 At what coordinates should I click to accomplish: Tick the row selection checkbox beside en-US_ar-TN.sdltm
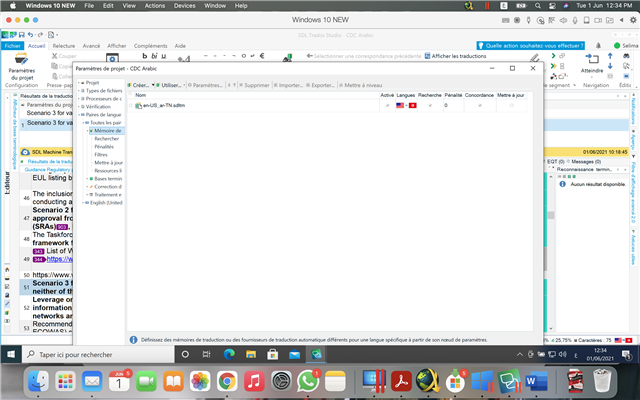(131, 105)
